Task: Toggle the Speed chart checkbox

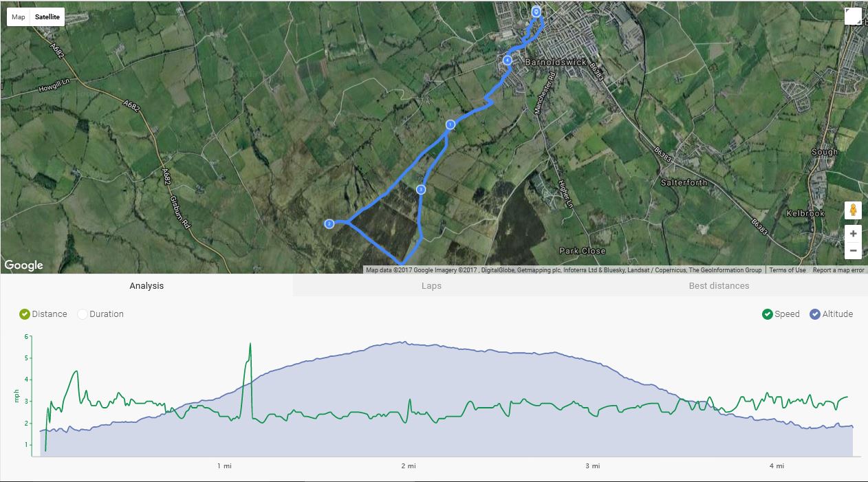Action: click(768, 314)
